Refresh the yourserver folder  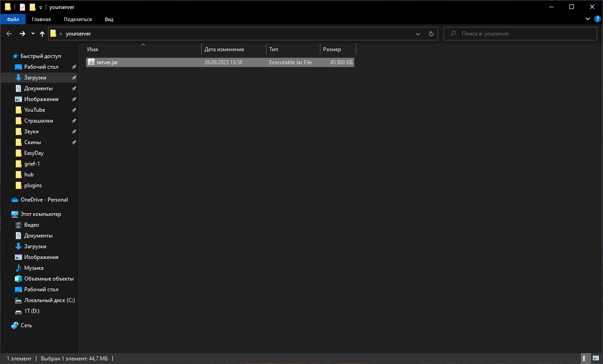[x=431, y=34]
